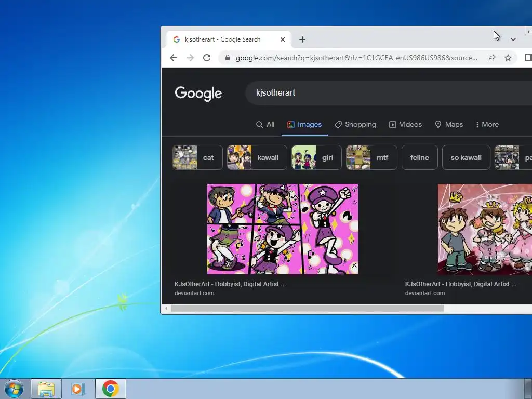The width and height of the screenshot is (532, 399).
Task: Click the Chrome taskbar icon
Action: [x=110, y=389]
